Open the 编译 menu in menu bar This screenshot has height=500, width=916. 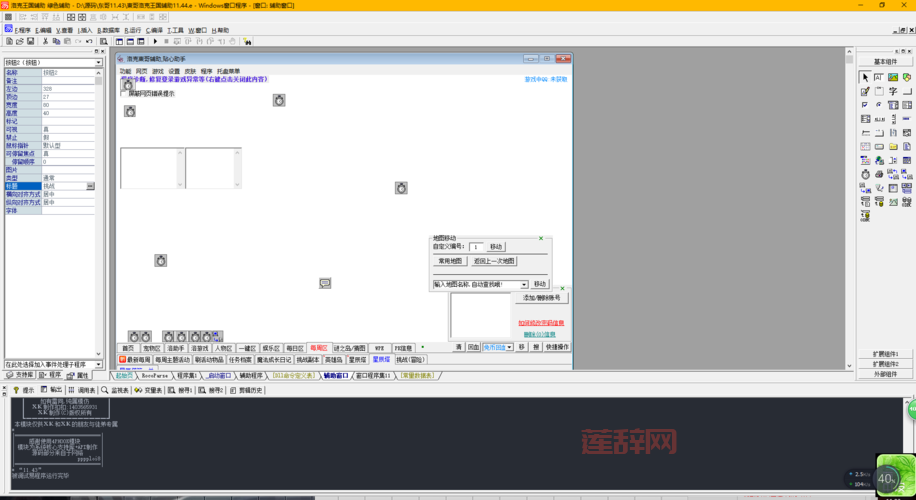155,30
